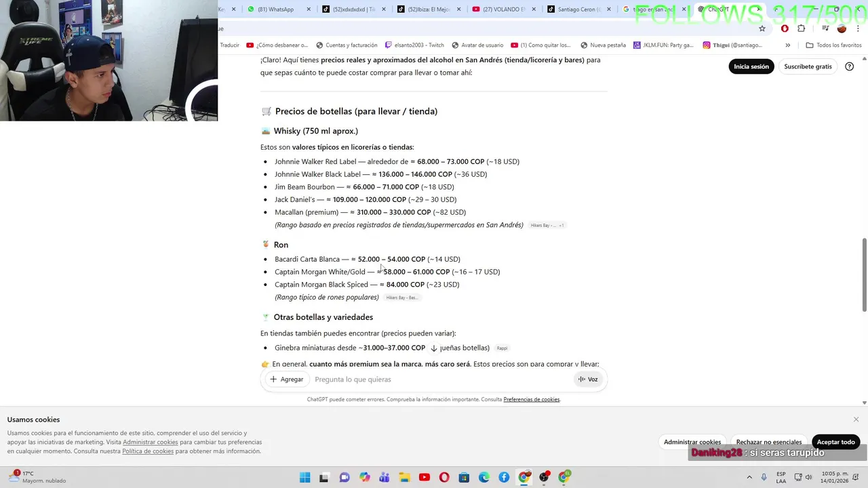868x488 pixels.
Task: Open Facebook taskbar icon
Action: pyautogui.click(x=504, y=477)
